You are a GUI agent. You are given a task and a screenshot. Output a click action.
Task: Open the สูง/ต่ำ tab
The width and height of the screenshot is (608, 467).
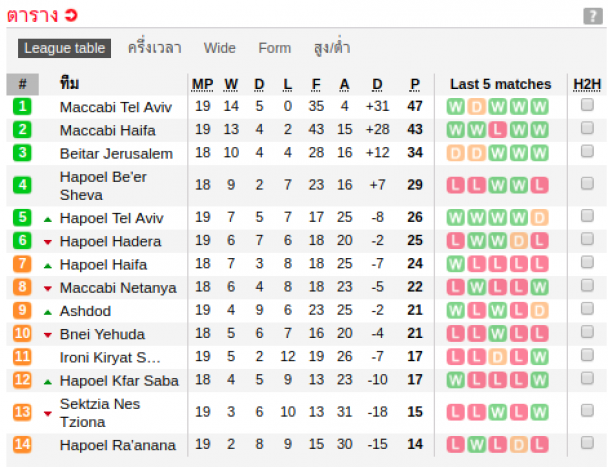point(332,47)
